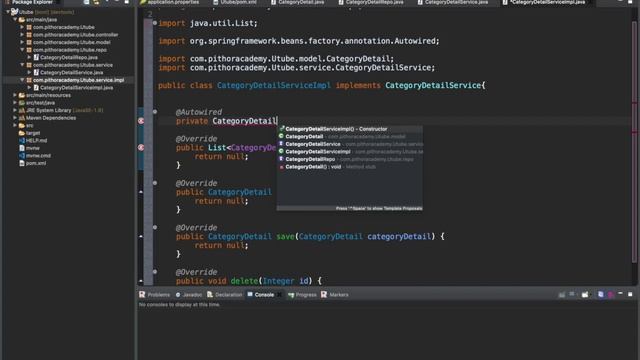Click override indicator beside the save method
The height and width of the screenshot is (360, 640).
coord(141,236)
